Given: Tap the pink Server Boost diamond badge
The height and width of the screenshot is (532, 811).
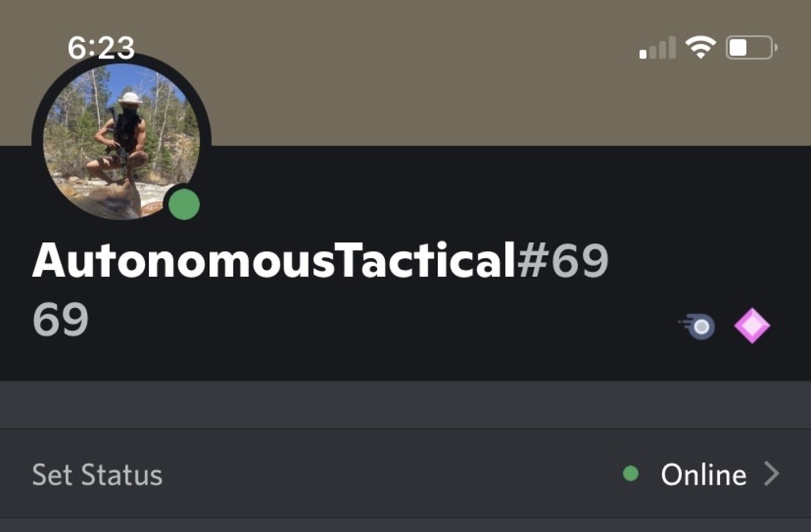Looking at the screenshot, I should click(752, 325).
